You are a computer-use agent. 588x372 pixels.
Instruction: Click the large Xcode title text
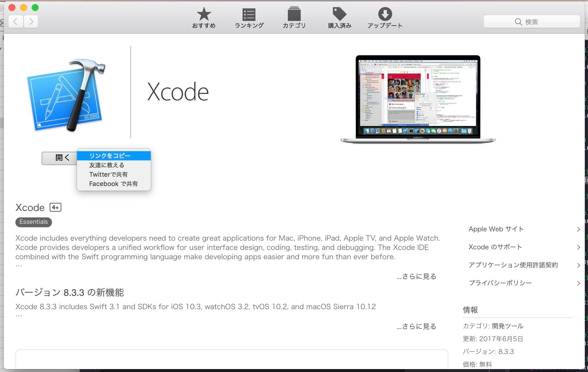pyautogui.click(x=178, y=92)
